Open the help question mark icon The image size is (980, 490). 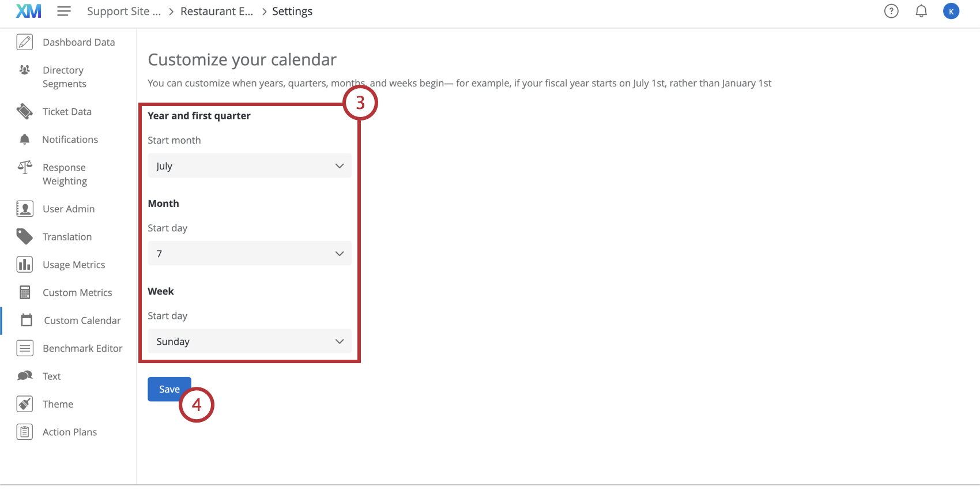[891, 11]
